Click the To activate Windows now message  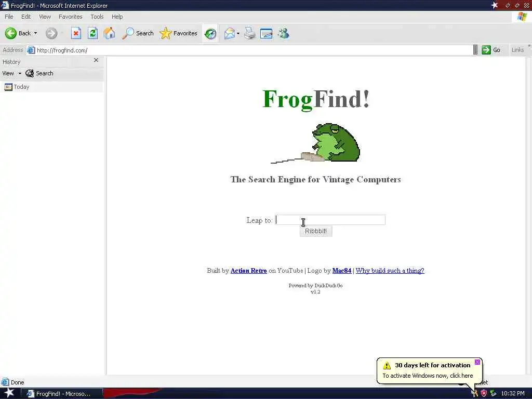[x=428, y=376]
